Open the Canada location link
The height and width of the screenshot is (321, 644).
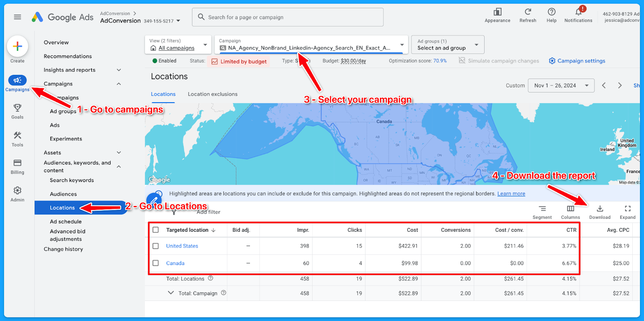pos(175,263)
